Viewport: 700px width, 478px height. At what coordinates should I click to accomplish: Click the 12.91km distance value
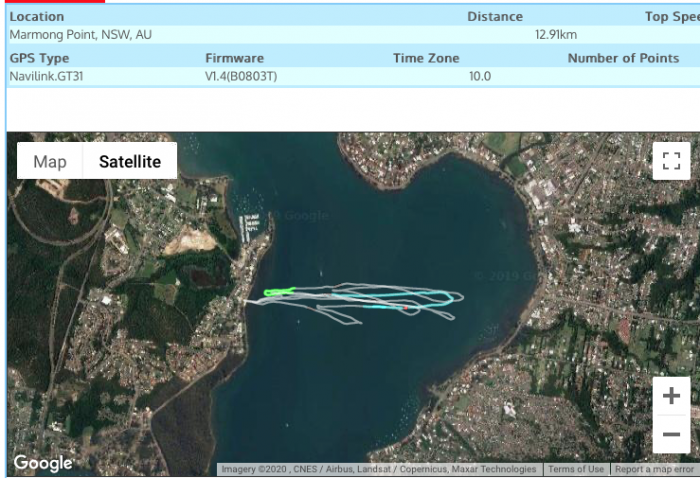pyautogui.click(x=555, y=34)
